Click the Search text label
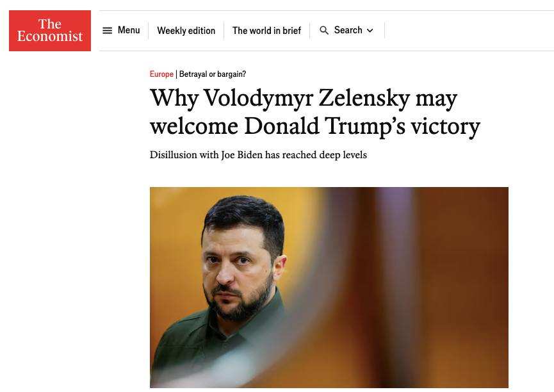The height and width of the screenshot is (392, 554). click(348, 30)
